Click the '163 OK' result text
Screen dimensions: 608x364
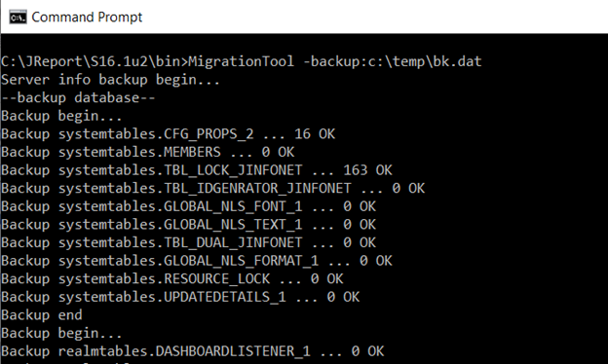click(367, 170)
